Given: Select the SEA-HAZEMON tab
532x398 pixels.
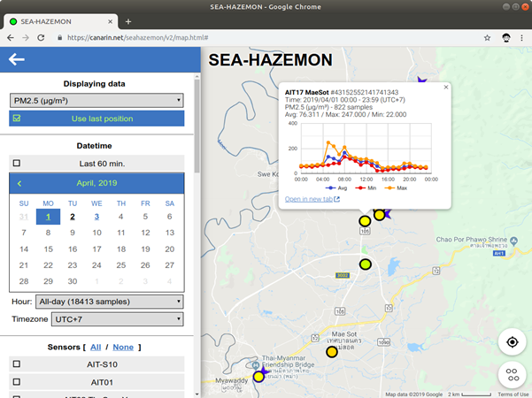Looking at the screenshot, I should [61, 22].
